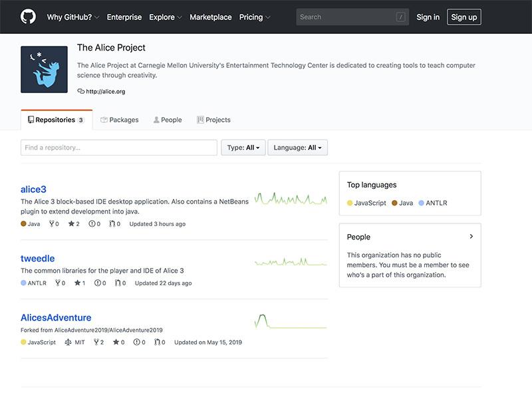Expand the Explore menu

pyautogui.click(x=166, y=17)
